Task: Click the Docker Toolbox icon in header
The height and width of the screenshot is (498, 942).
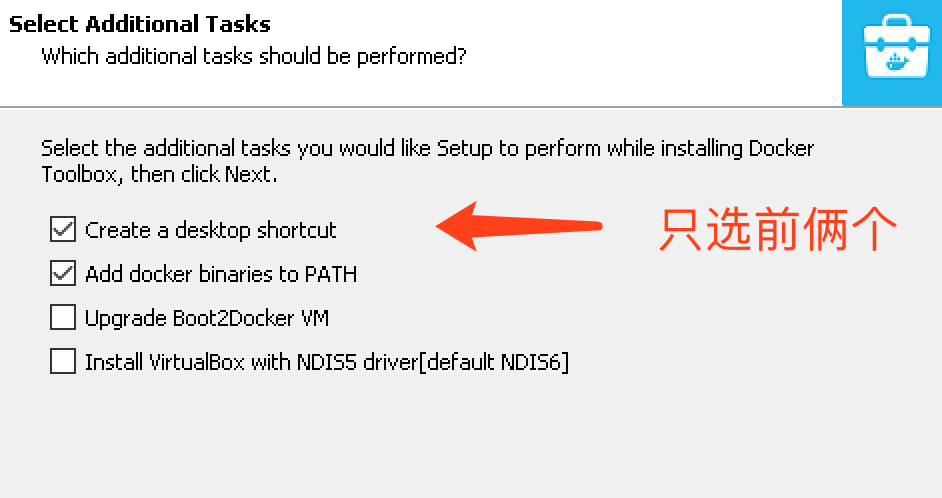Action: pyautogui.click(x=892, y=53)
